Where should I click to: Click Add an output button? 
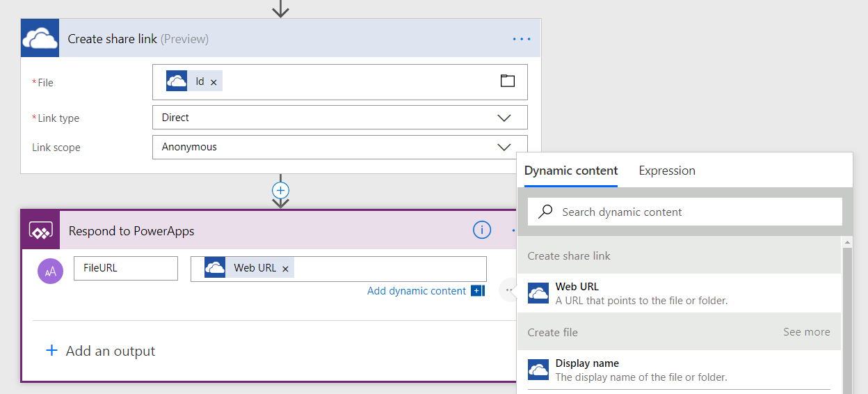click(x=101, y=351)
